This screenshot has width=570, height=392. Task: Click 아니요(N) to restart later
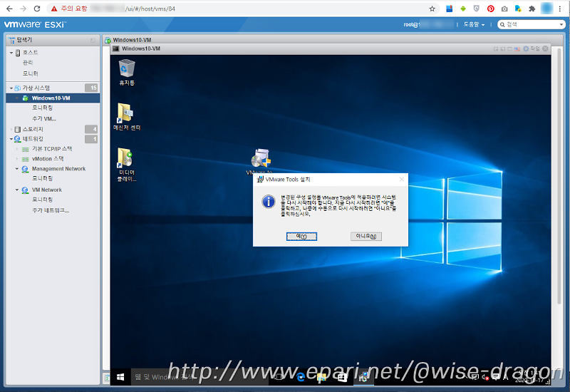(366, 237)
